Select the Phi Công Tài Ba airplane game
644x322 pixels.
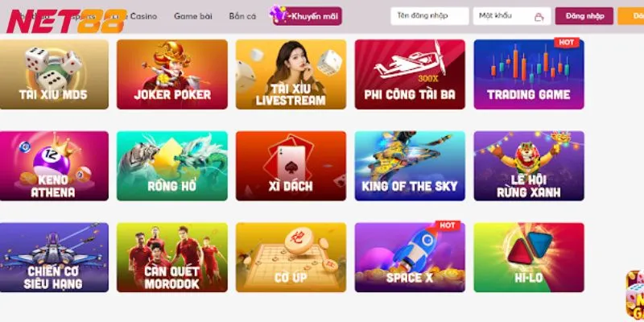410,74
